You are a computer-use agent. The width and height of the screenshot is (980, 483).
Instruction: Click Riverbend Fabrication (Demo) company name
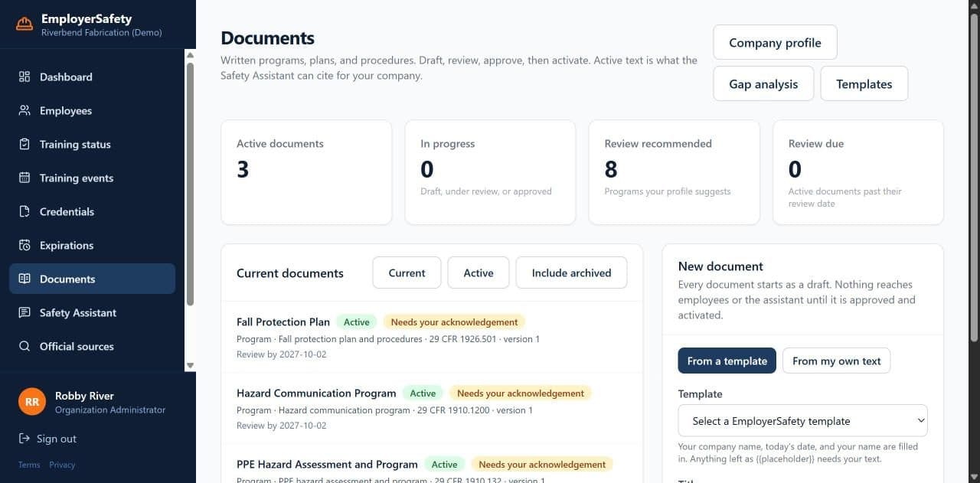[102, 33]
